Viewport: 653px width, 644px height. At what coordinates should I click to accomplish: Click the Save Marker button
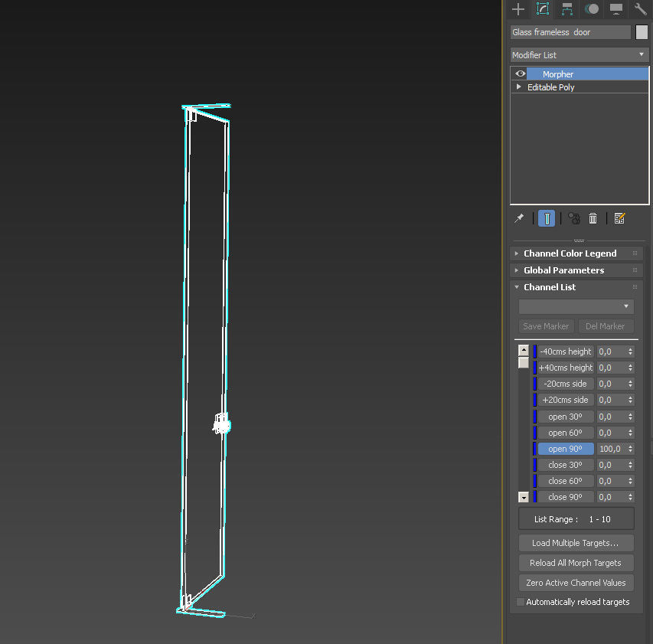(546, 326)
